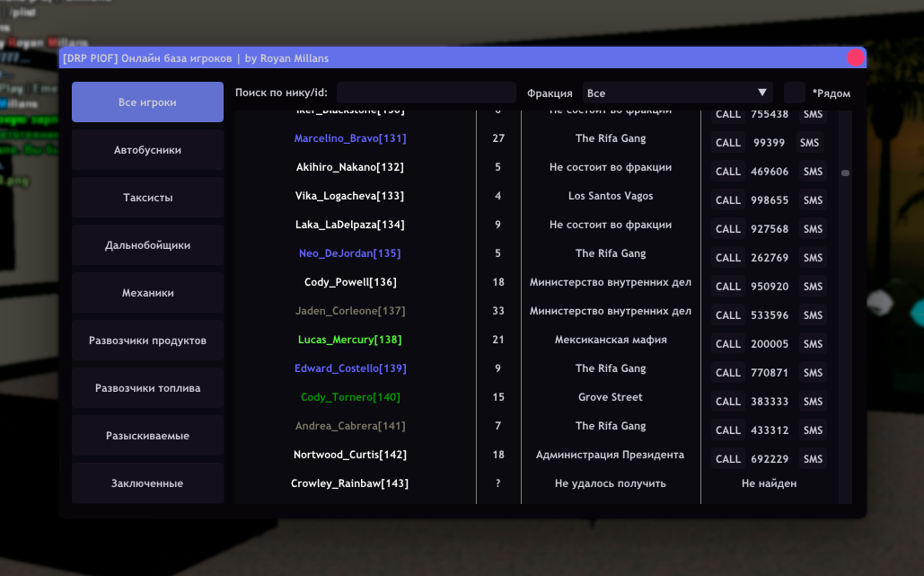Open the Фракция dropdown showing Все

coord(677,93)
